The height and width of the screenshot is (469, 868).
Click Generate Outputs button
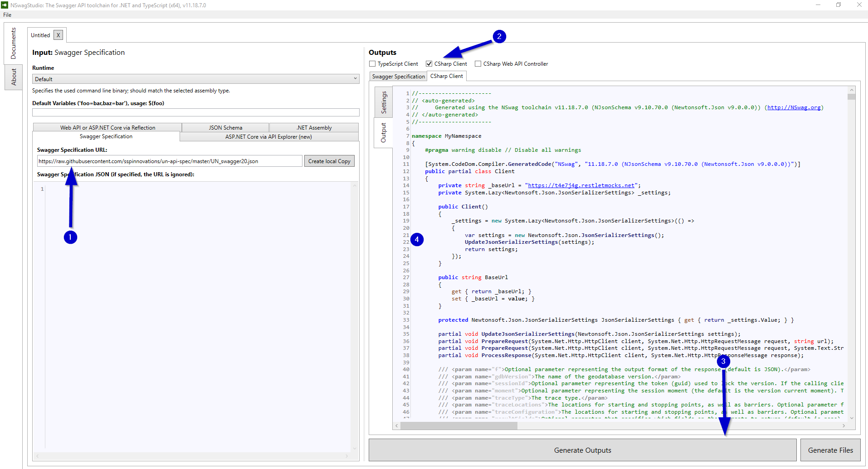tap(582, 450)
